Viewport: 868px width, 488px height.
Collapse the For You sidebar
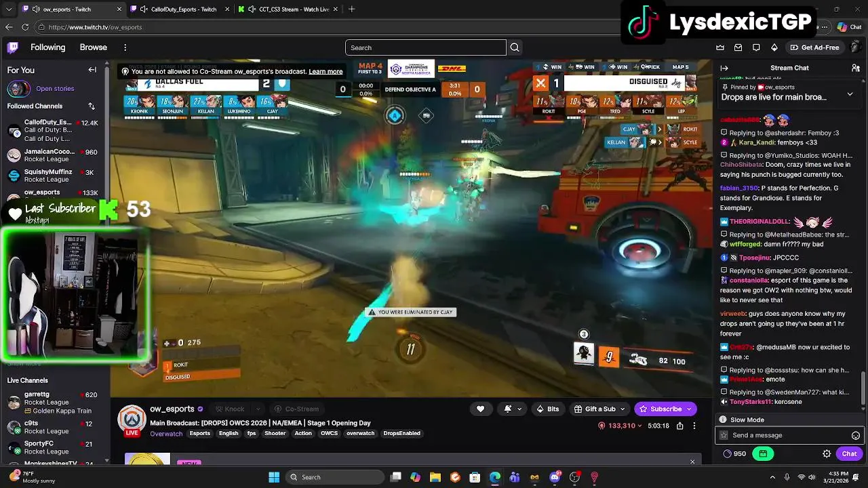(92, 70)
